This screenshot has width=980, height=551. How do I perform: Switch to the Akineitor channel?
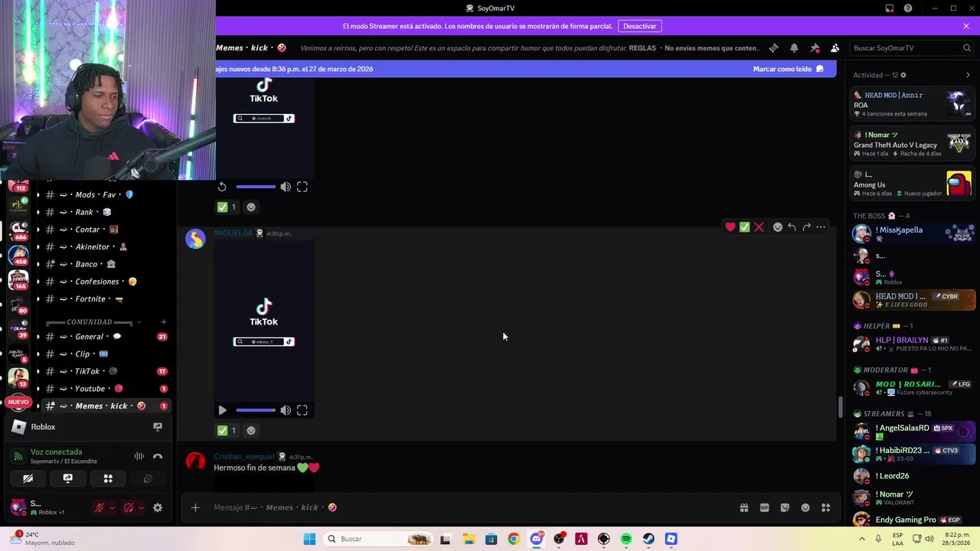(106, 246)
